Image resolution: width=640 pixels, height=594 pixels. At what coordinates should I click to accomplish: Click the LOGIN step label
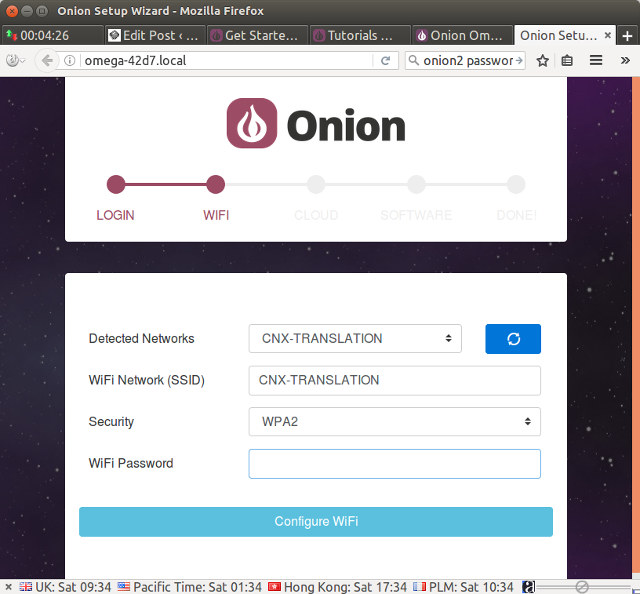coord(116,215)
